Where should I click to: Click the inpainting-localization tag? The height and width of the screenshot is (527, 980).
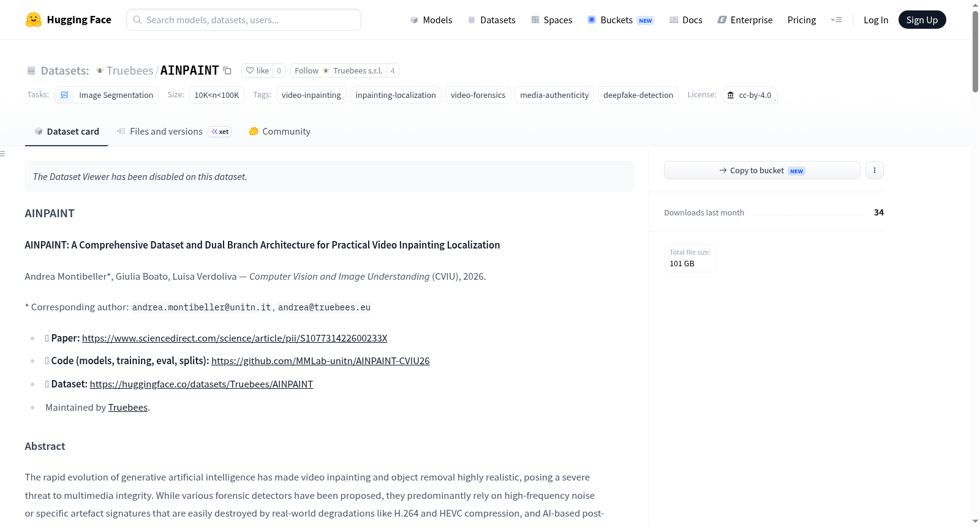(x=396, y=95)
